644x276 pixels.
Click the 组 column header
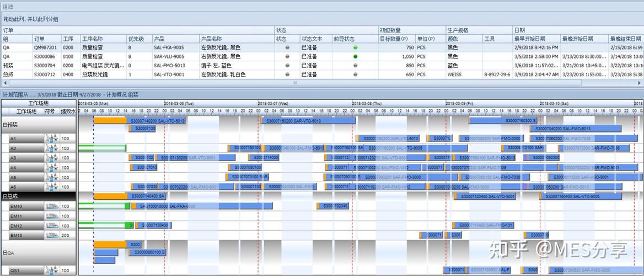tap(17, 39)
